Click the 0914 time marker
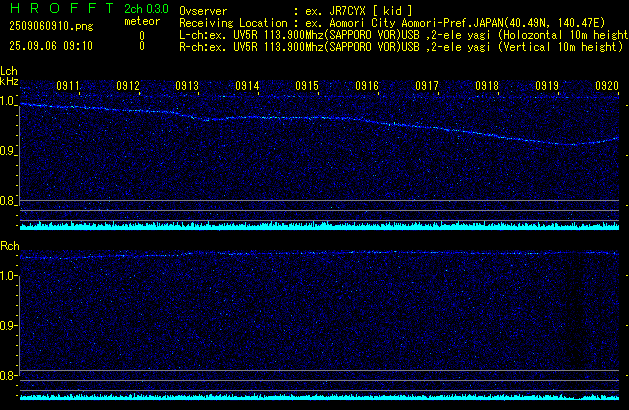This screenshot has height=410, width=629. coord(248,86)
